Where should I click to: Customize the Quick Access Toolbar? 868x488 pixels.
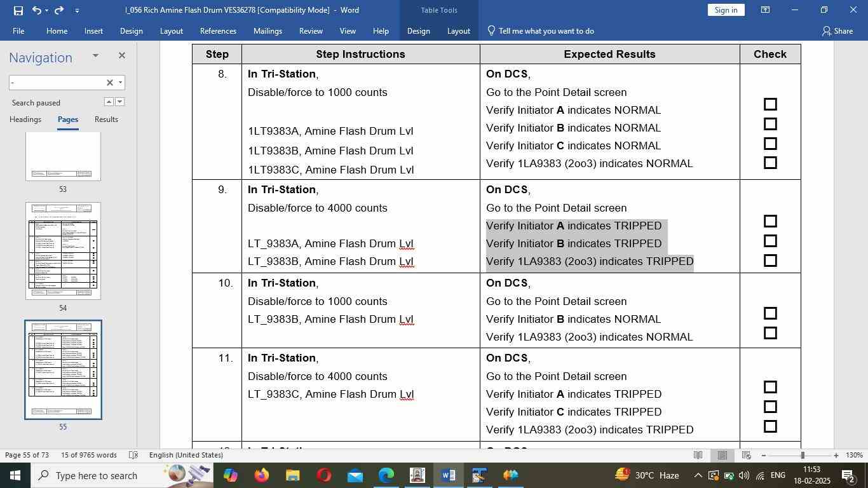(77, 10)
